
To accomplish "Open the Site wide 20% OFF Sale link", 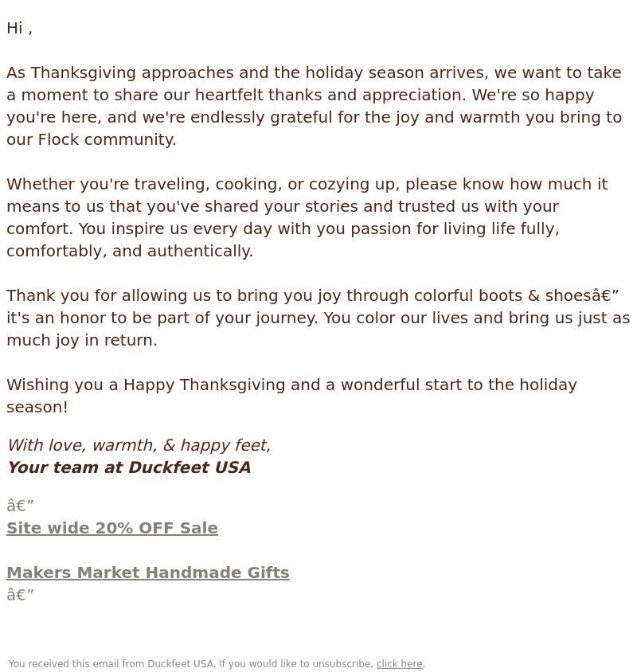I will point(112,528).
